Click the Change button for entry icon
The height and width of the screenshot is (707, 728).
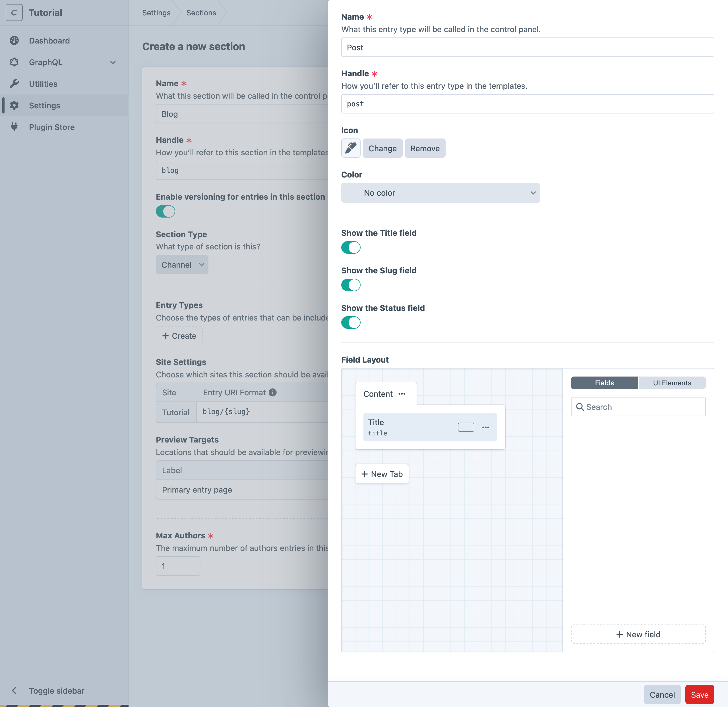pyautogui.click(x=382, y=148)
